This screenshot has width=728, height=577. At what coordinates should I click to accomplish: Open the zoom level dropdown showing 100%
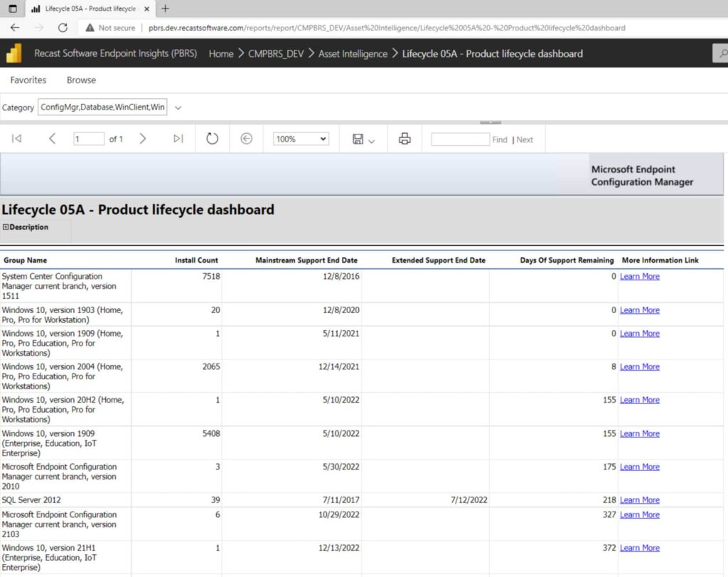click(x=300, y=139)
